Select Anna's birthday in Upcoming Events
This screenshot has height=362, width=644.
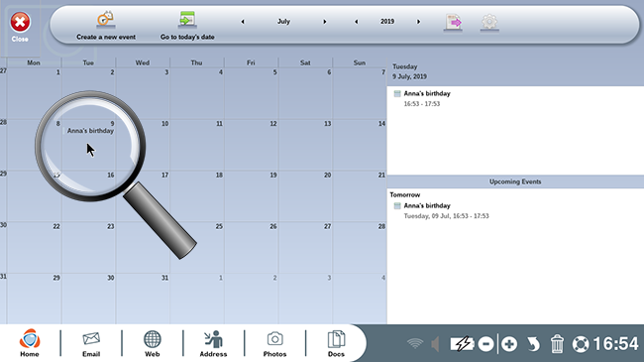427,205
